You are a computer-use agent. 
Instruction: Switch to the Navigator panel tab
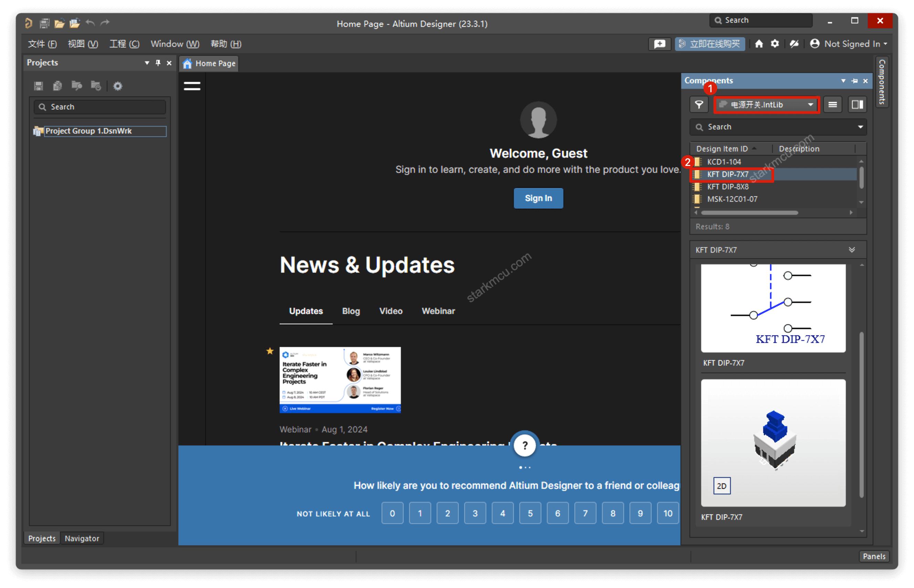pyautogui.click(x=82, y=538)
